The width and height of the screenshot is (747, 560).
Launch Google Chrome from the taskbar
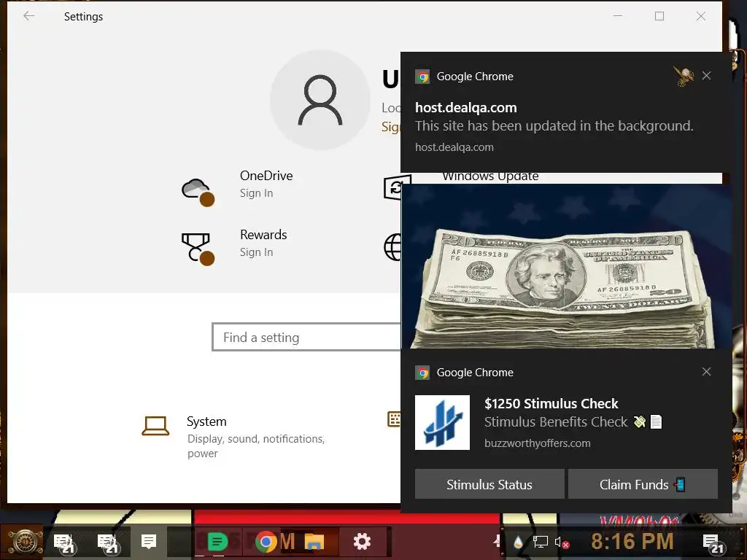[266, 542]
